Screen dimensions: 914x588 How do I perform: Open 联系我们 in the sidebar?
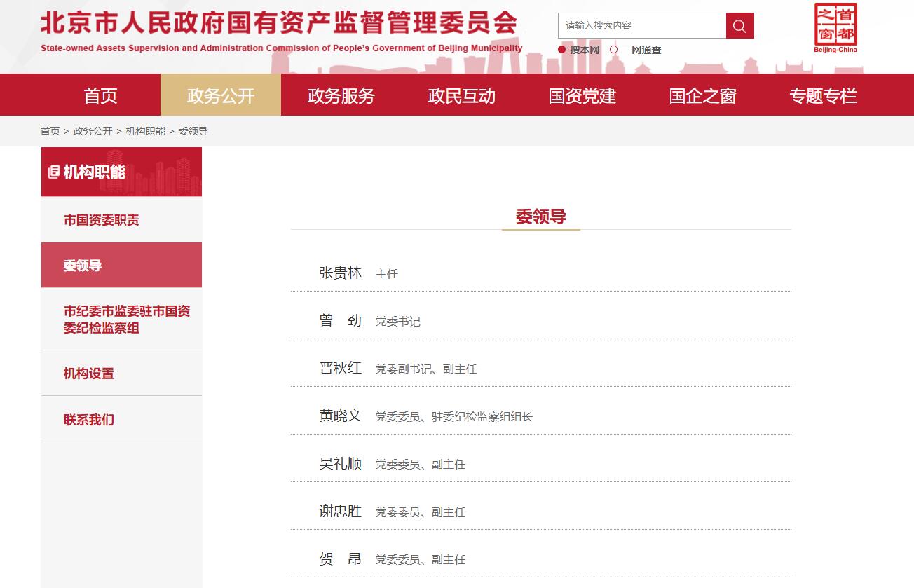click(x=121, y=419)
